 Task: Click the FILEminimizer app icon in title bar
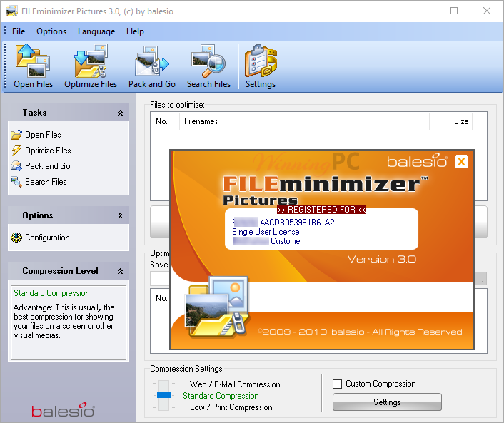pyautogui.click(x=12, y=11)
